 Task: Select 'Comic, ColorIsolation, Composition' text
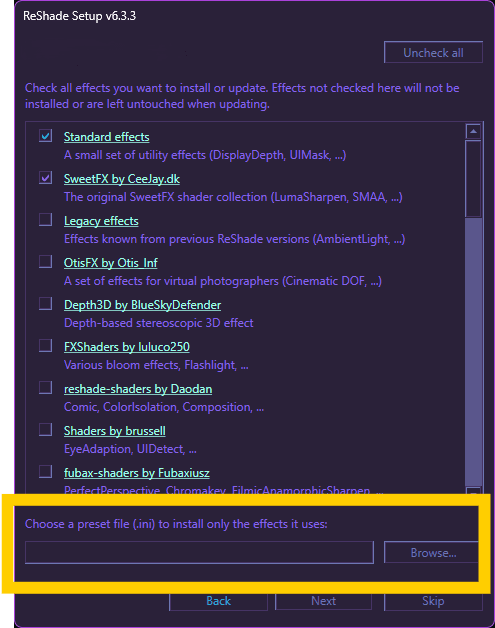pos(164,407)
